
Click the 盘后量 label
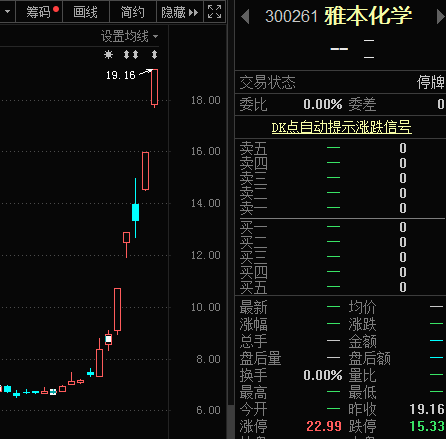(x=260, y=358)
